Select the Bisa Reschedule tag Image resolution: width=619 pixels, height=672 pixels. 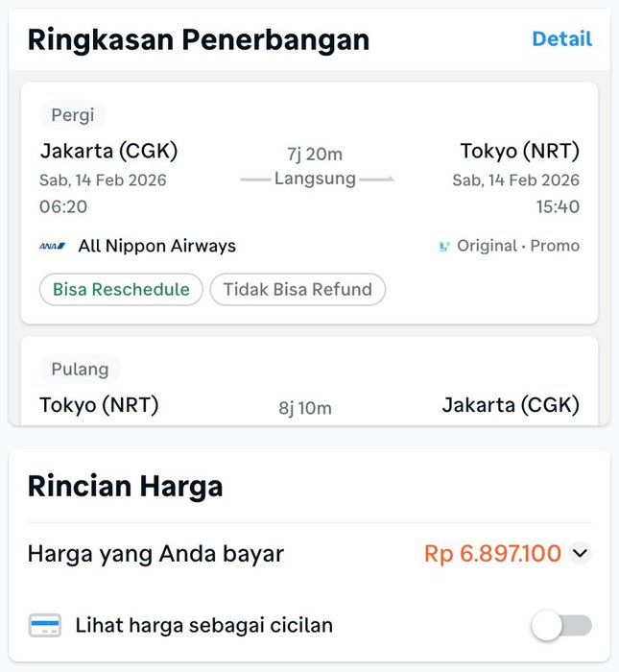121,289
